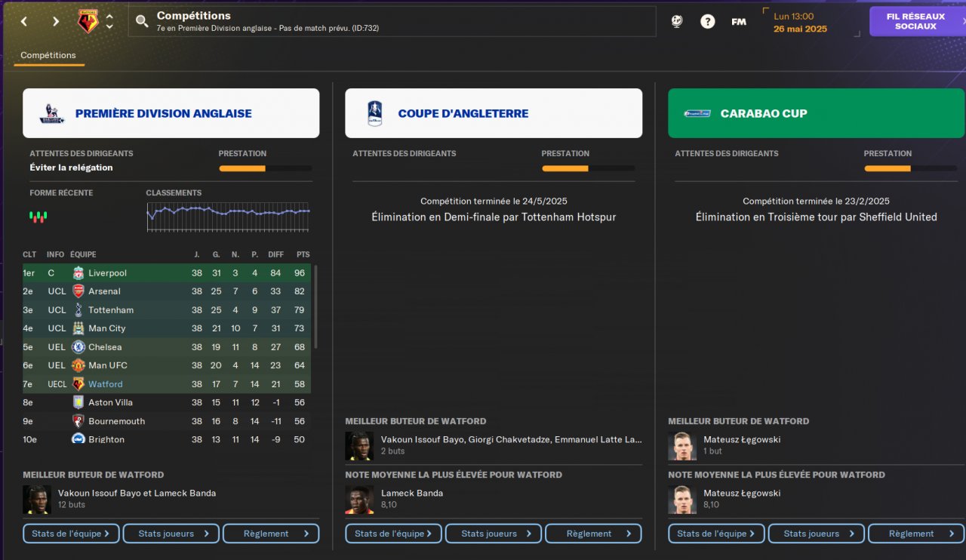Open the Carabao Cup header
The image size is (966, 560).
[817, 113]
